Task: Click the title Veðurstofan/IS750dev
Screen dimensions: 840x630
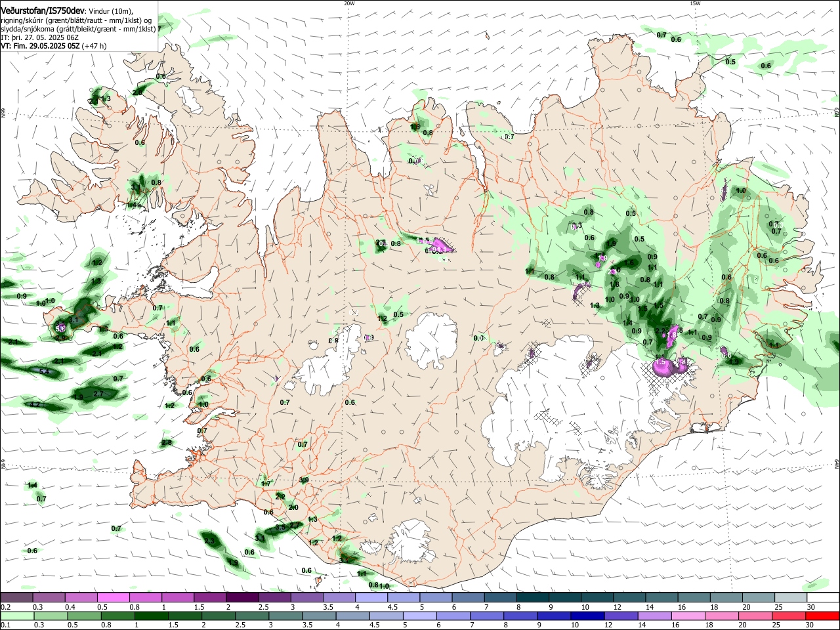Action: click(41, 10)
